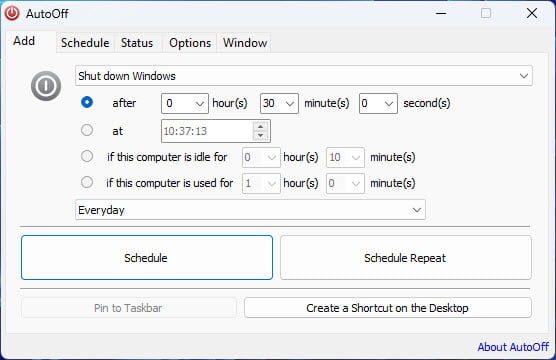The image size is (556, 360).
Task: Click the large Schedule button
Action: click(x=147, y=257)
